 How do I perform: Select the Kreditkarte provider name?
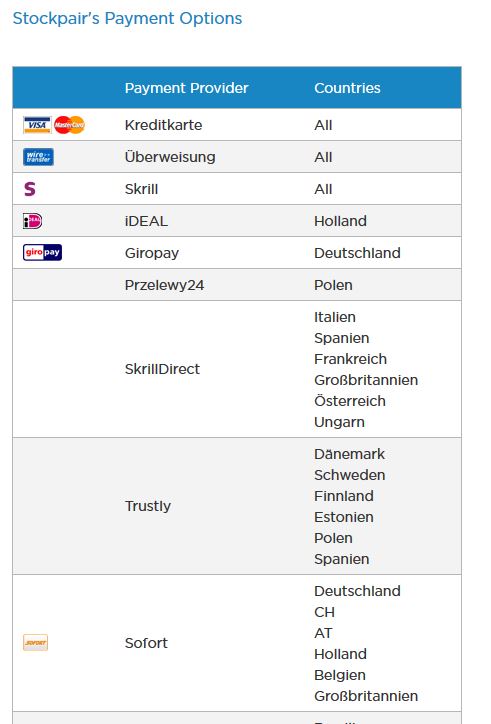point(164,125)
